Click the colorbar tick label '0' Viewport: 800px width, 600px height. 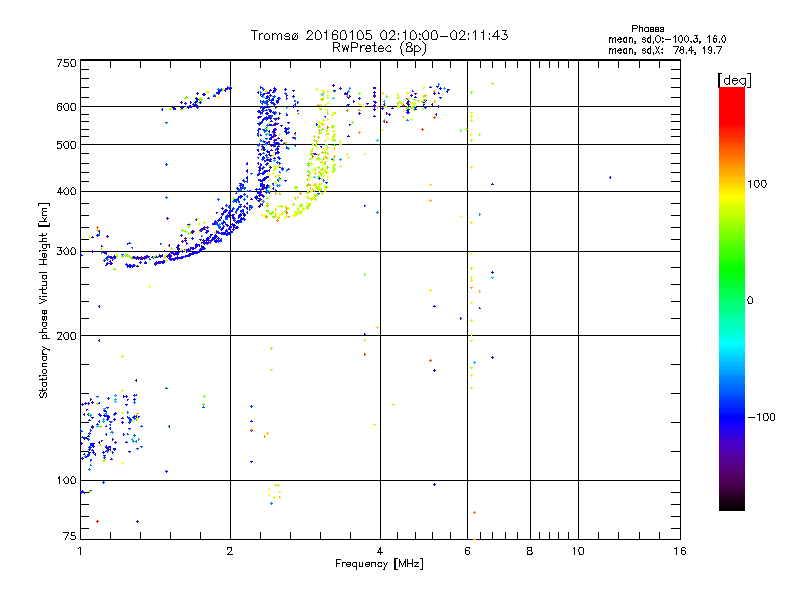(x=750, y=301)
